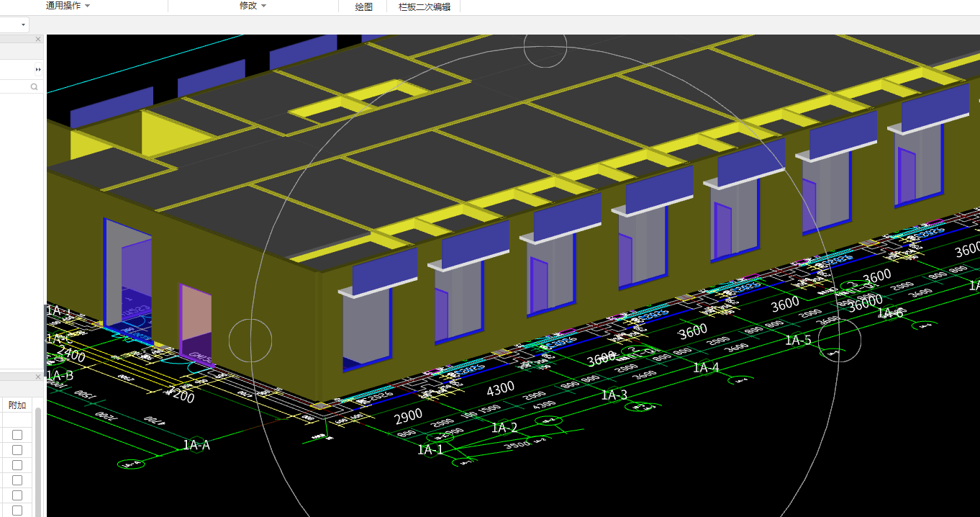The height and width of the screenshot is (517, 980).
Task: Click the 2400 dimension text
Action: (71, 354)
